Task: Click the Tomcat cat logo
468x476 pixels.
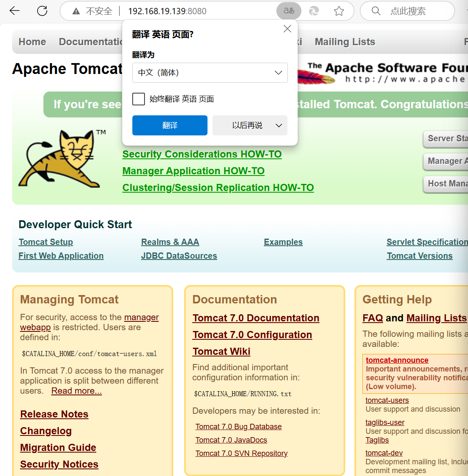Action: coord(62,159)
